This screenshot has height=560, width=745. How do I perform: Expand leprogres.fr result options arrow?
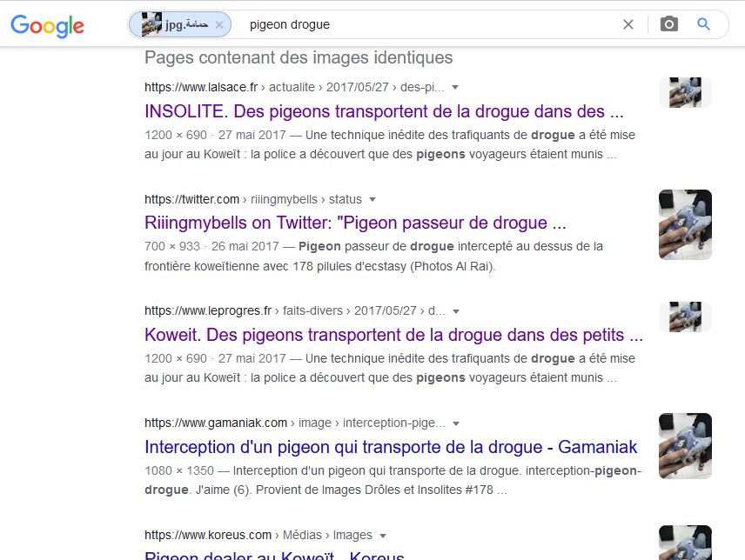click(x=456, y=311)
